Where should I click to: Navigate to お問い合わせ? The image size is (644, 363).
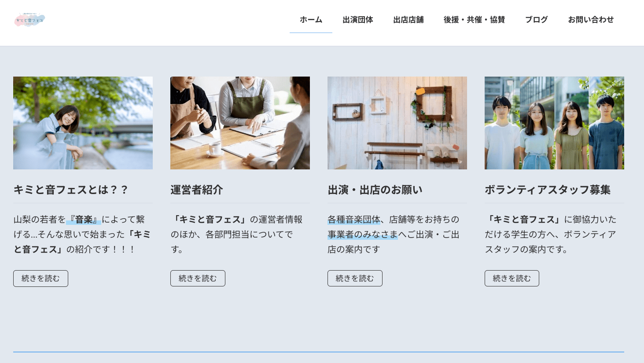pos(590,20)
